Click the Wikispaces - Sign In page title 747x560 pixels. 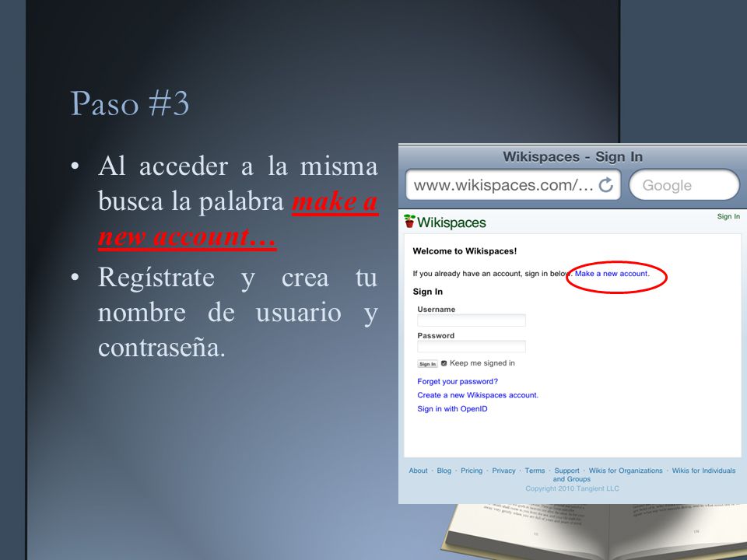(573, 156)
